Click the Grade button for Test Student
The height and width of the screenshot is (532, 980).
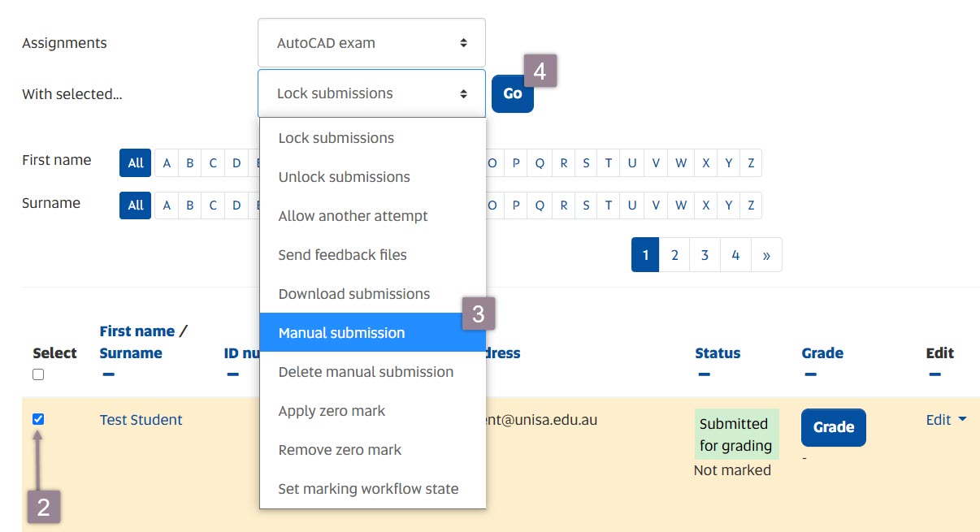(x=833, y=427)
